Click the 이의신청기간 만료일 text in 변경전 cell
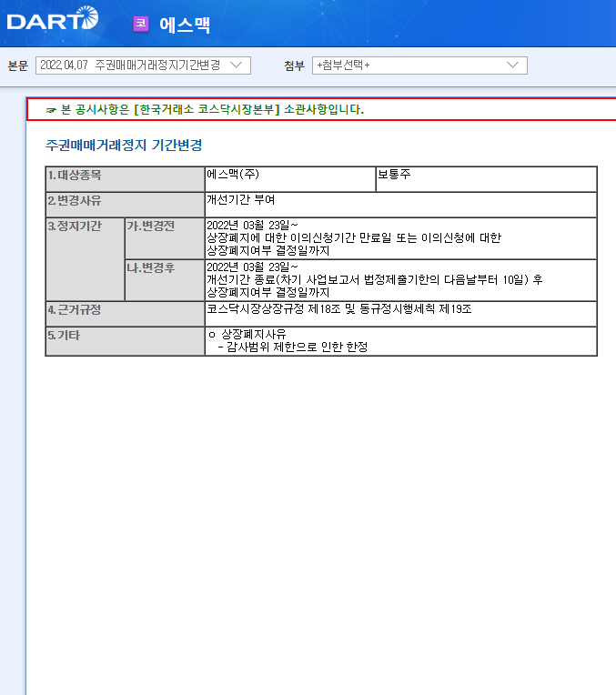 click(x=341, y=238)
